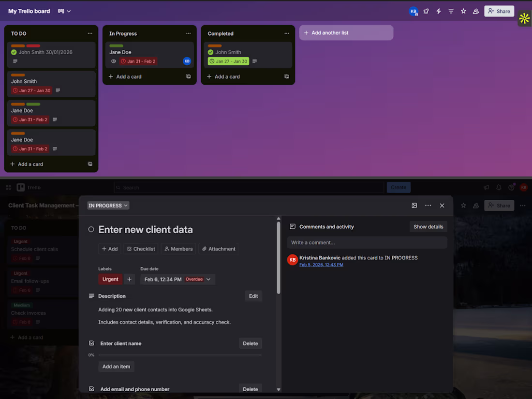Click the Show details button

[x=428, y=226]
